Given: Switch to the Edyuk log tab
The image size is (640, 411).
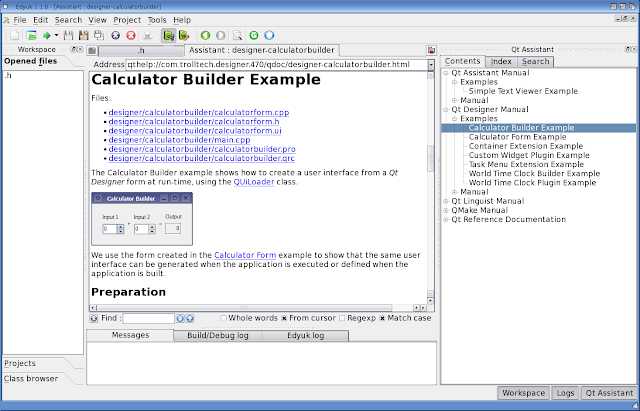Looking at the screenshot, I should 305,336.
